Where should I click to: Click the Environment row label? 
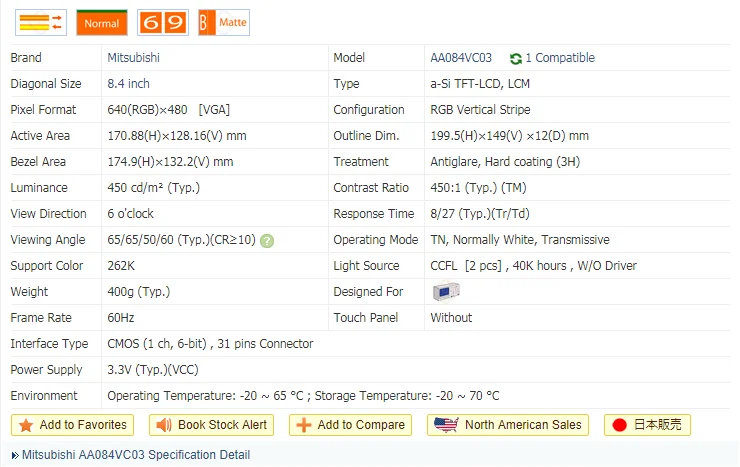pos(44,395)
